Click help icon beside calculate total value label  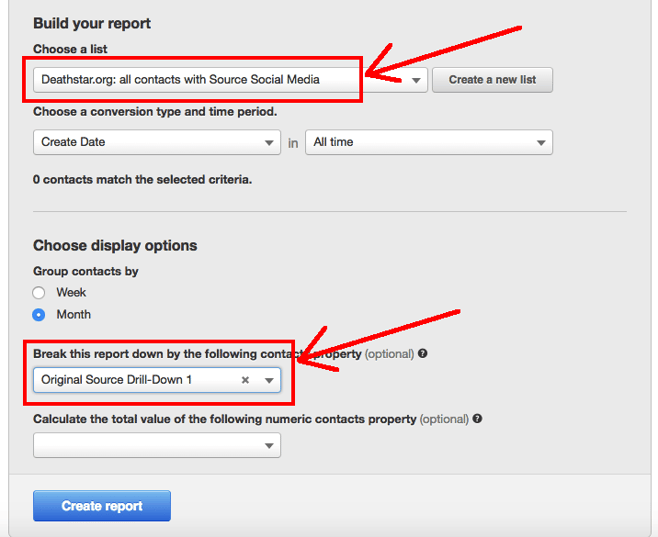click(x=477, y=419)
